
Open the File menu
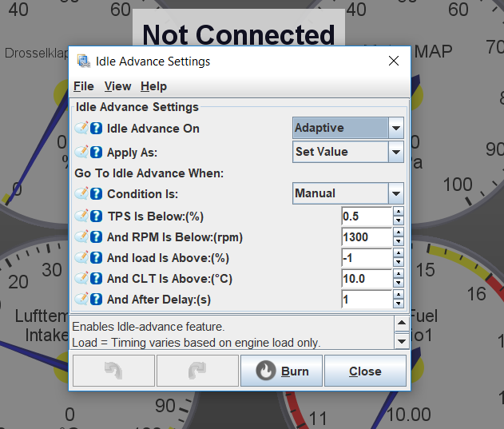tap(83, 86)
